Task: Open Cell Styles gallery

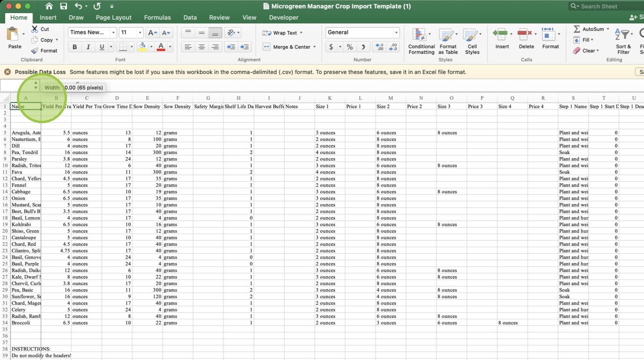Action: [x=472, y=41]
